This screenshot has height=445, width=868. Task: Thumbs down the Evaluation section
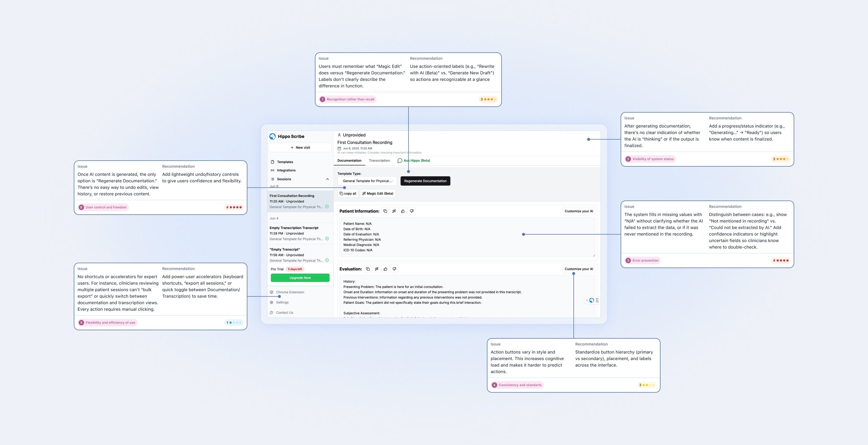click(394, 269)
